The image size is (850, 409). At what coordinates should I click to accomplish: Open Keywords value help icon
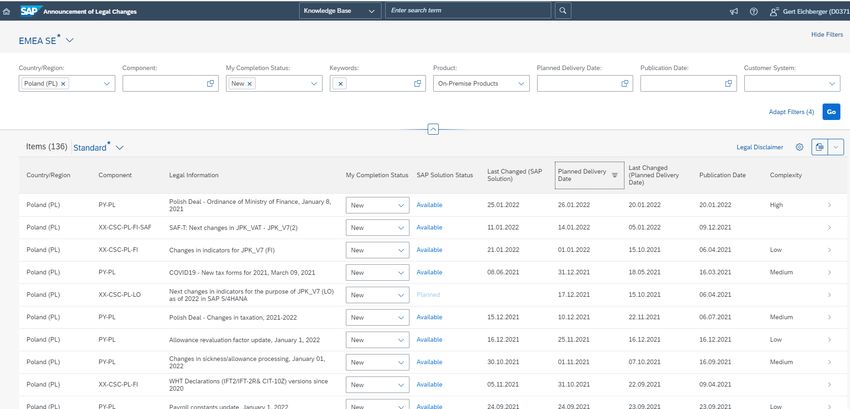click(x=417, y=84)
